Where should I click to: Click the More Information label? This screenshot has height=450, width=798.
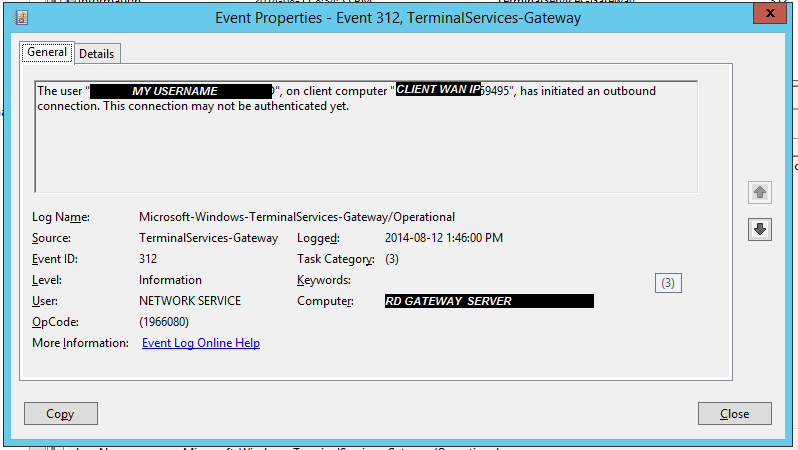(x=80, y=343)
